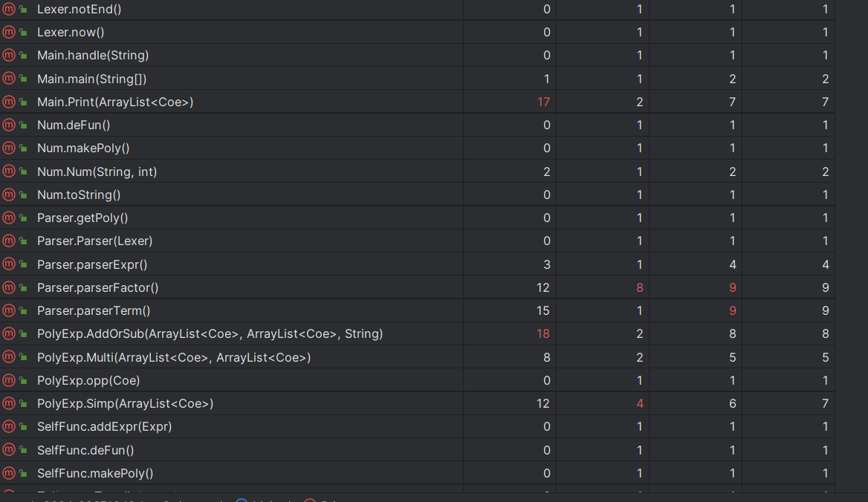Screen dimensions: 868x502
Task: Select the Num.deFun() method name
Action: (x=74, y=125)
